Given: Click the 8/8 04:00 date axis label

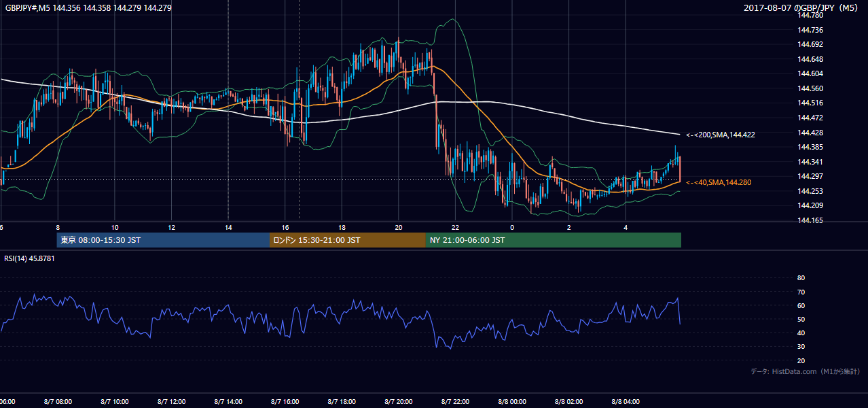Looking at the screenshot, I should [x=626, y=401].
